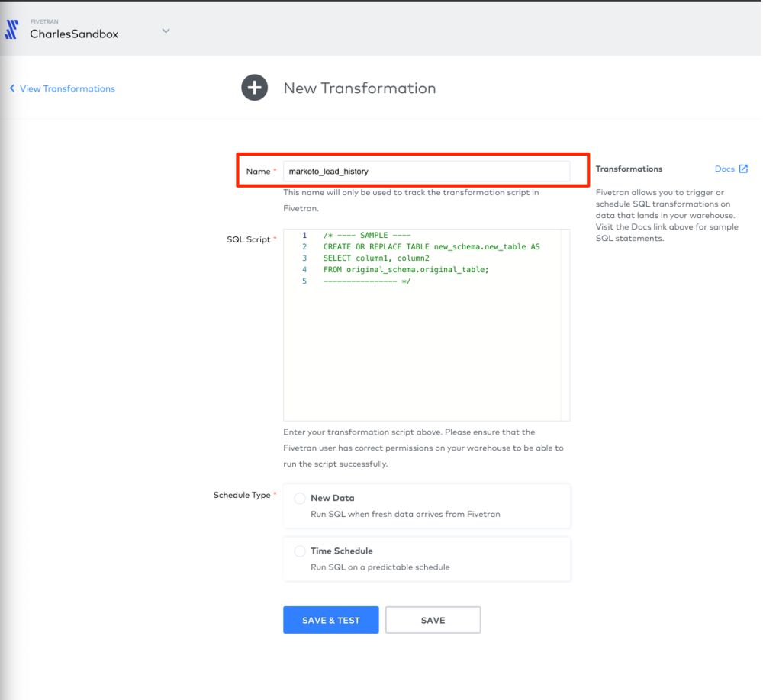Click the SQL editor vertical scrollbar

[x=565, y=325]
